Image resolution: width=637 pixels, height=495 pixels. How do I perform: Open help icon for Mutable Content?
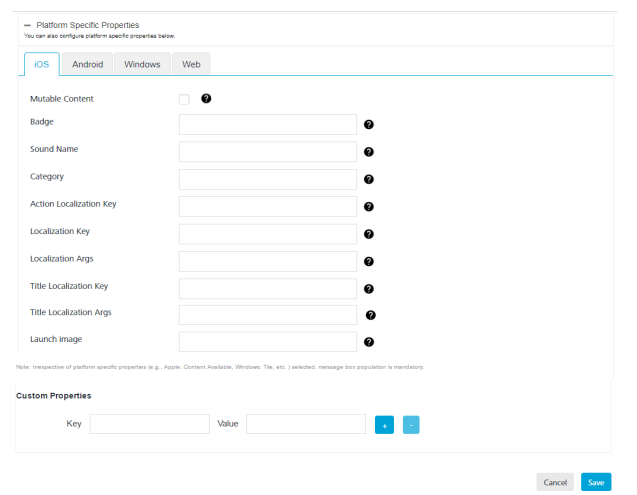(x=206, y=98)
